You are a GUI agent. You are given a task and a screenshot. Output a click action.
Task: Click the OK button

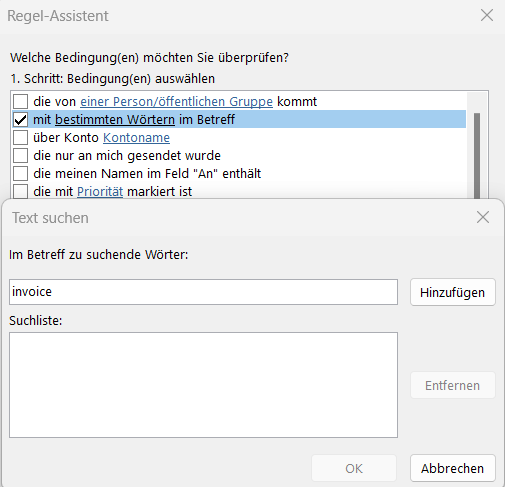[x=354, y=468]
